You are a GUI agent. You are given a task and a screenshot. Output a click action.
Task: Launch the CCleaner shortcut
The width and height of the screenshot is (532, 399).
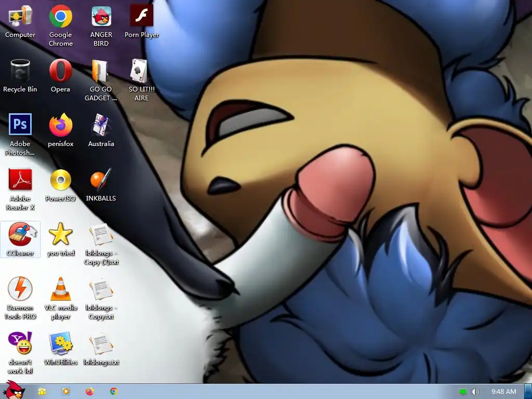point(20,240)
